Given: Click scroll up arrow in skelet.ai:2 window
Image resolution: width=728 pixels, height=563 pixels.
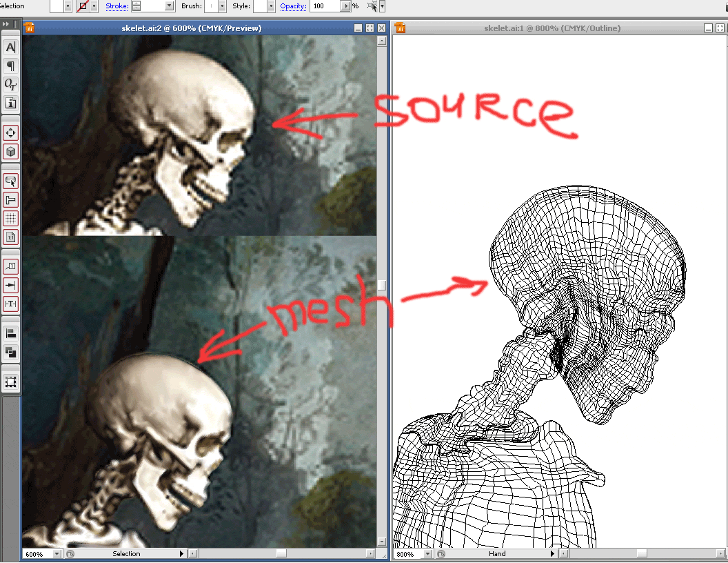Looking at the screenshot, I should 382,41.
